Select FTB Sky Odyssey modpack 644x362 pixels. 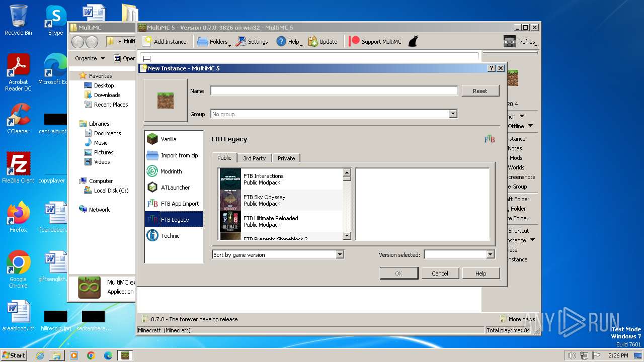tap(281, 200)
